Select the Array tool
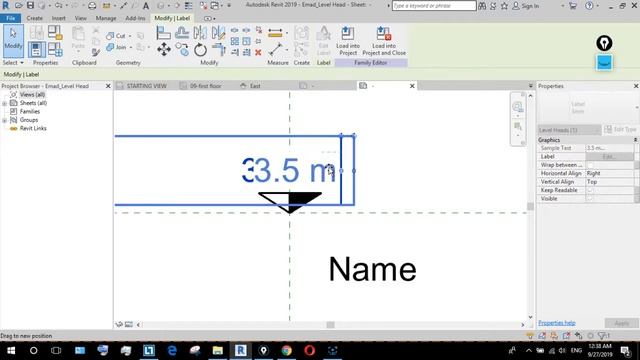 (x=235, y=41)
